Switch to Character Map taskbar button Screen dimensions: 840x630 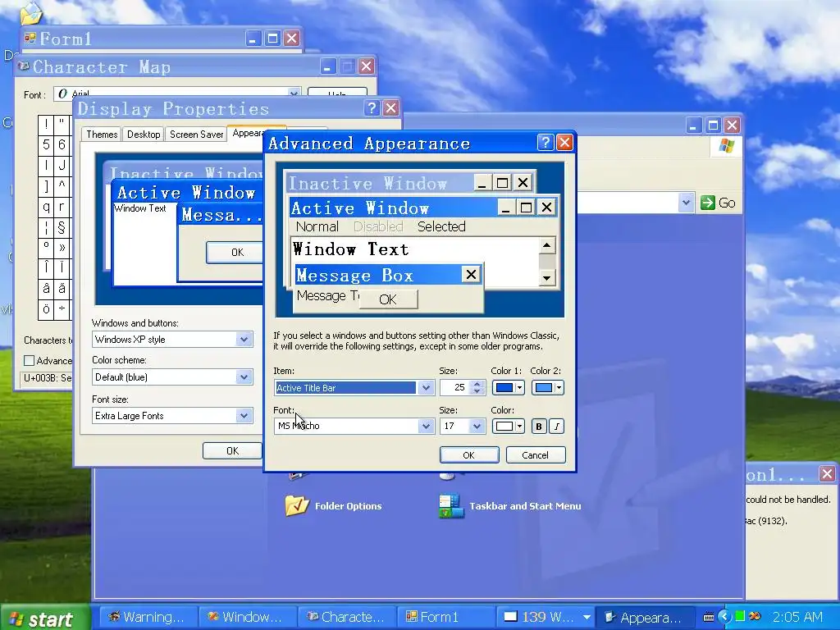pyautogui.click(x=347, y=617)
